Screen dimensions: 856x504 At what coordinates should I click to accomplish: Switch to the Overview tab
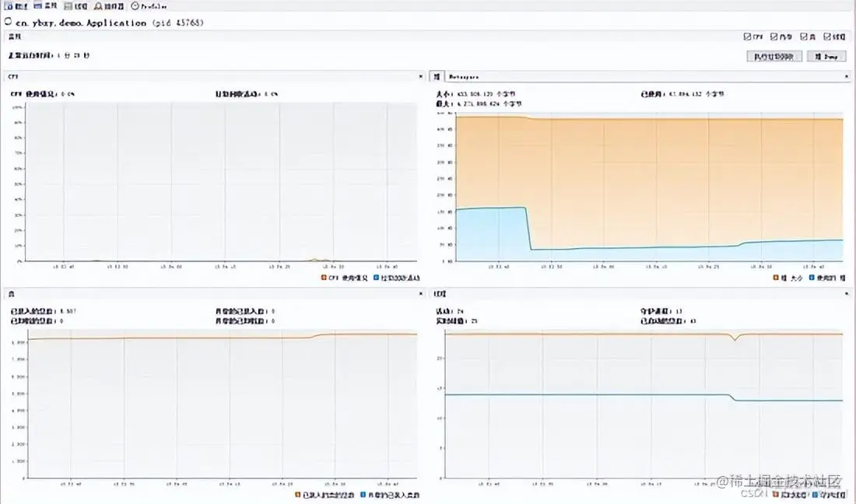point(16,6)
